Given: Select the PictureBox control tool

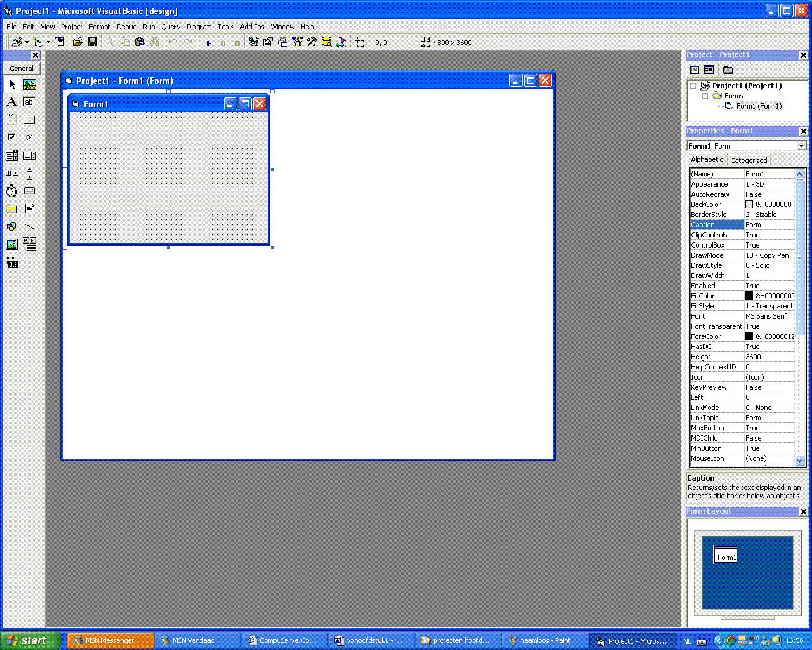Looking at the screenshot, I should coord(30,84).
